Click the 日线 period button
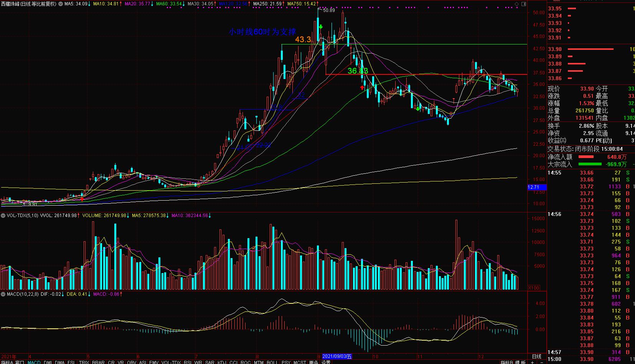This screenshot has height=364, width=635. pyautogui.click(x=536, y=356)
